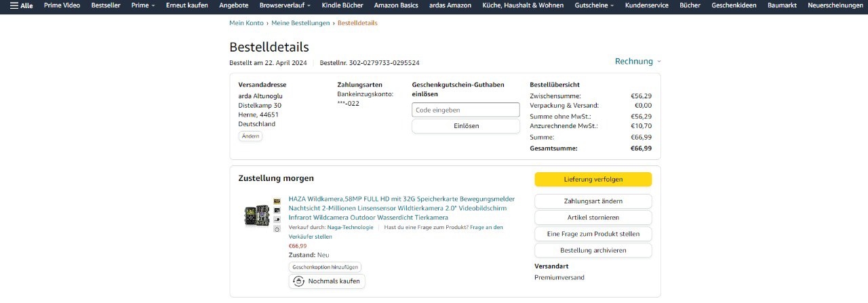Click Geschenkoption hinzufügen button
The height and width of the screenshot is (303, 868).
pos(325,267)
